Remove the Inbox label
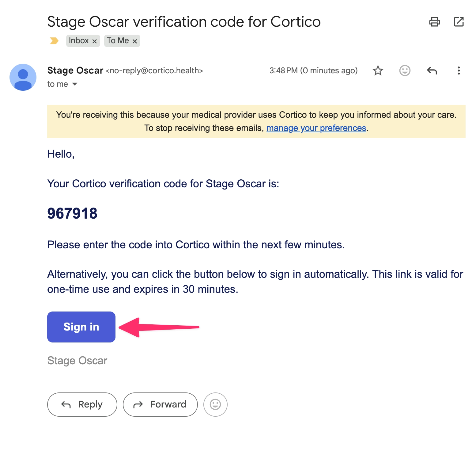This screenshot has height=455, width=476. [95, 41]
